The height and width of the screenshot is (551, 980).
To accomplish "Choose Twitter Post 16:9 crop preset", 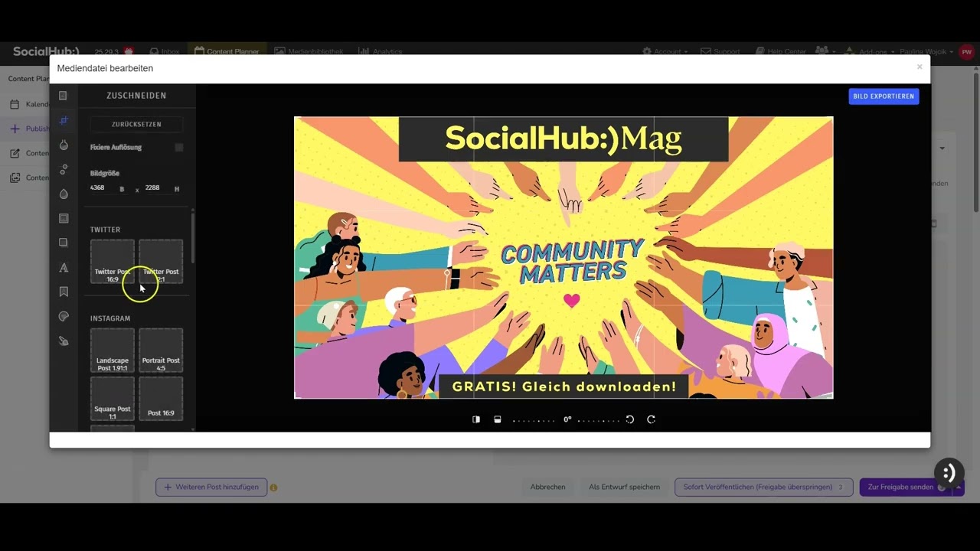I will pyautogui.click(x=113, y=262).
